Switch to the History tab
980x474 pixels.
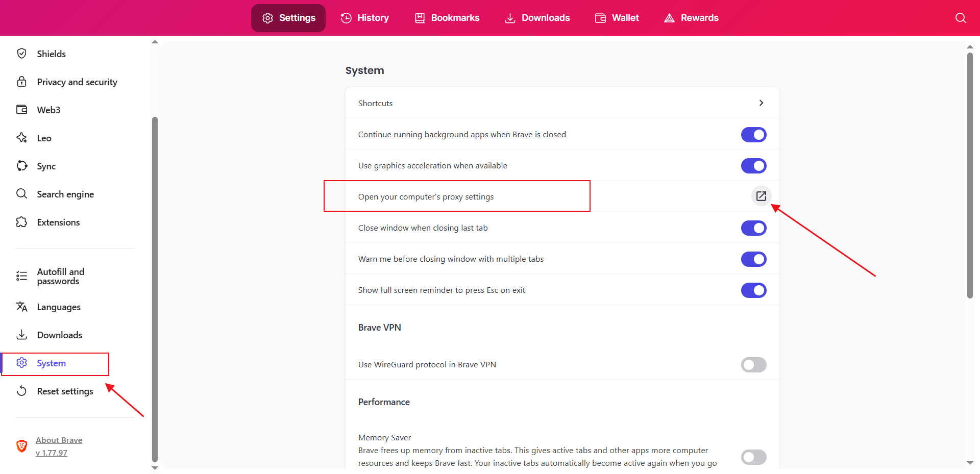click(365, 18)
